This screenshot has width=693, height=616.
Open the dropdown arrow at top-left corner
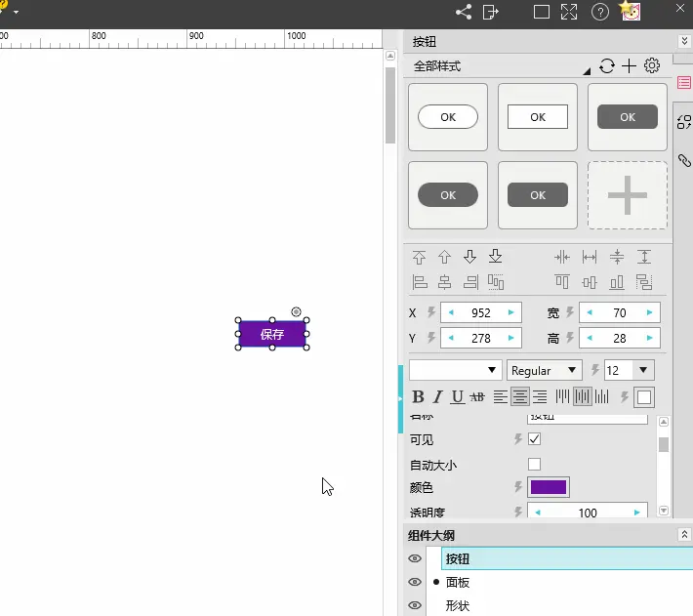16,12
